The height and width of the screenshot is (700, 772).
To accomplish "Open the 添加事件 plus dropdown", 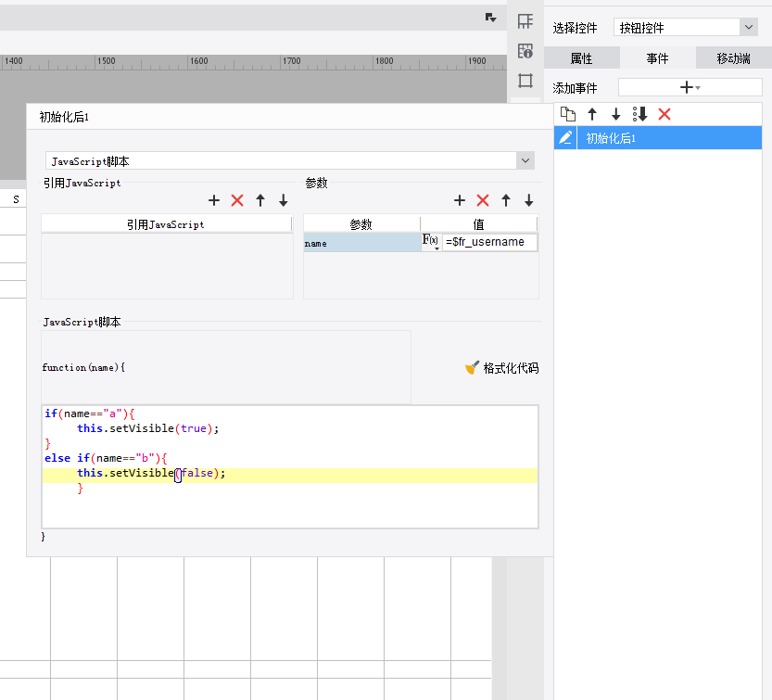I will (x=690, y=87).
